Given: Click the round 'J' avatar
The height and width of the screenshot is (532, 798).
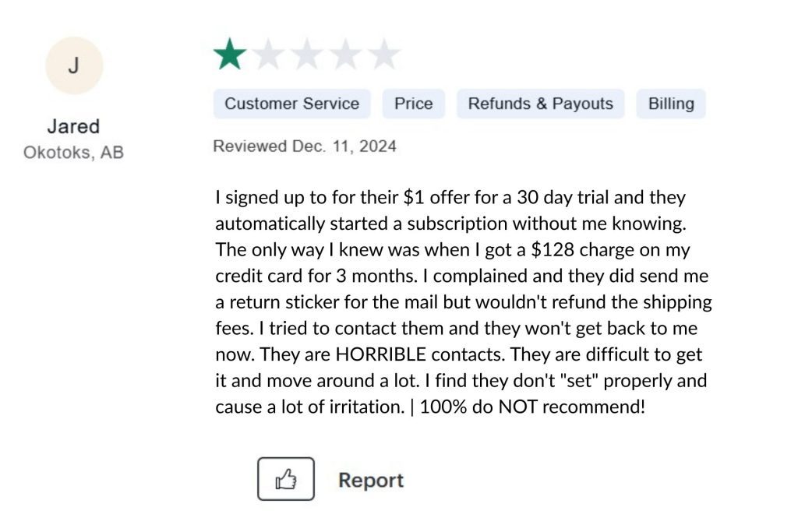Looking at the screenshot, I should point(74,65).
